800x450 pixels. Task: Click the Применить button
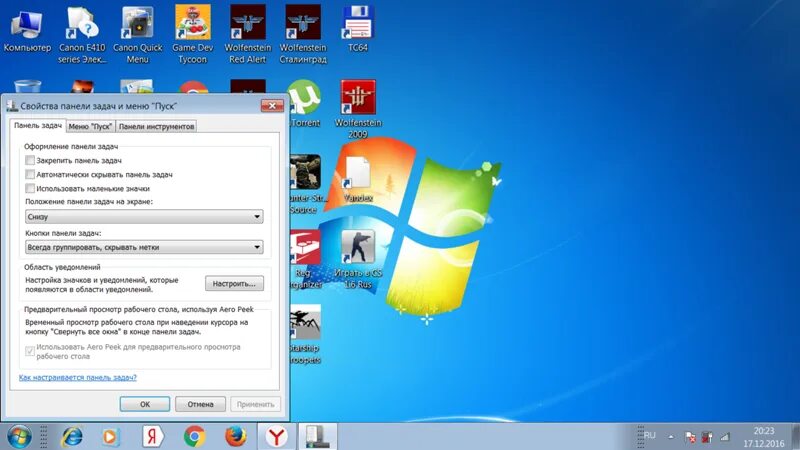coord(256,404)
